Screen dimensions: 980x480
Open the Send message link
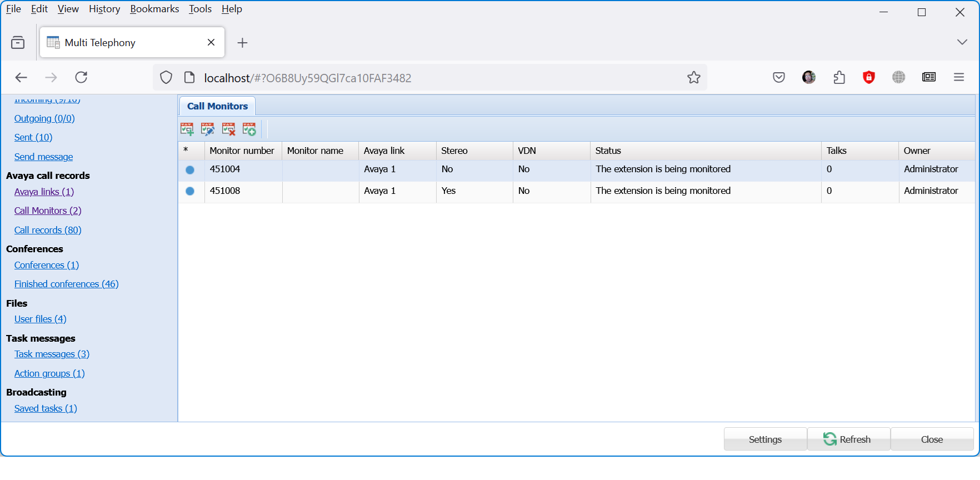(x=43, y=157)
